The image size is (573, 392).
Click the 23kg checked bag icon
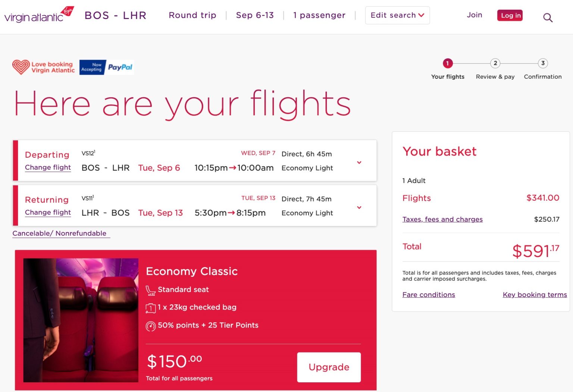point(151,307)
